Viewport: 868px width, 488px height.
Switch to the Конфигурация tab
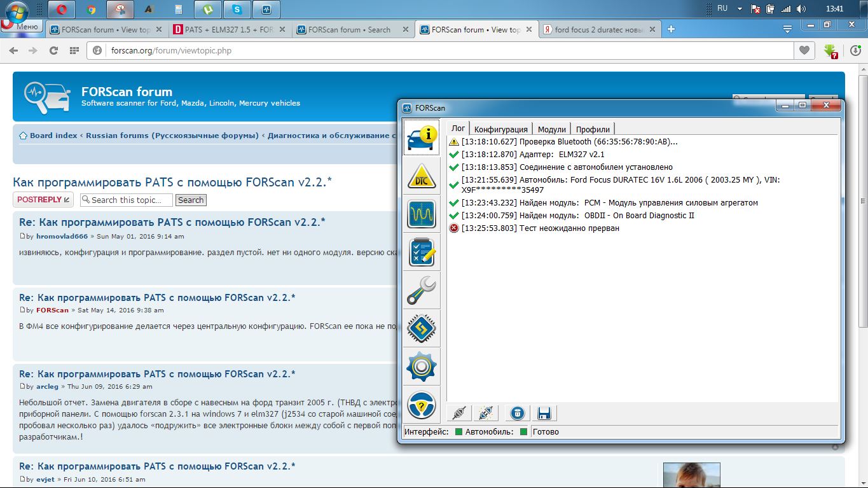coord(500,129)
